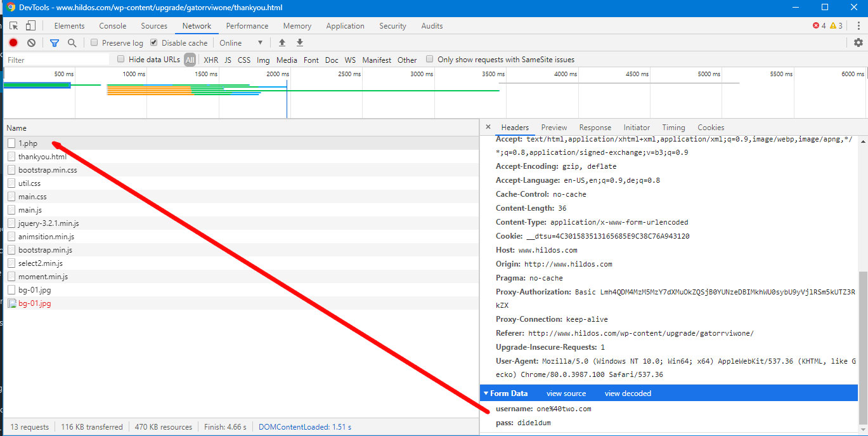This screenshot has height=436, width=868.
Task: Close the request details pane
Action: [488, 127]
